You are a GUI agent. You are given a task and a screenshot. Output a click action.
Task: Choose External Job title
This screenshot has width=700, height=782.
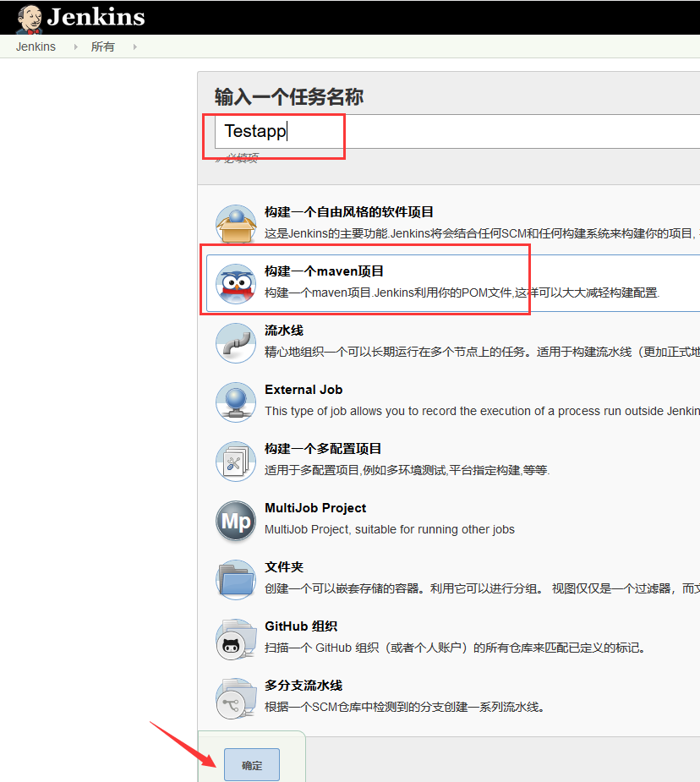click(304, 390)
